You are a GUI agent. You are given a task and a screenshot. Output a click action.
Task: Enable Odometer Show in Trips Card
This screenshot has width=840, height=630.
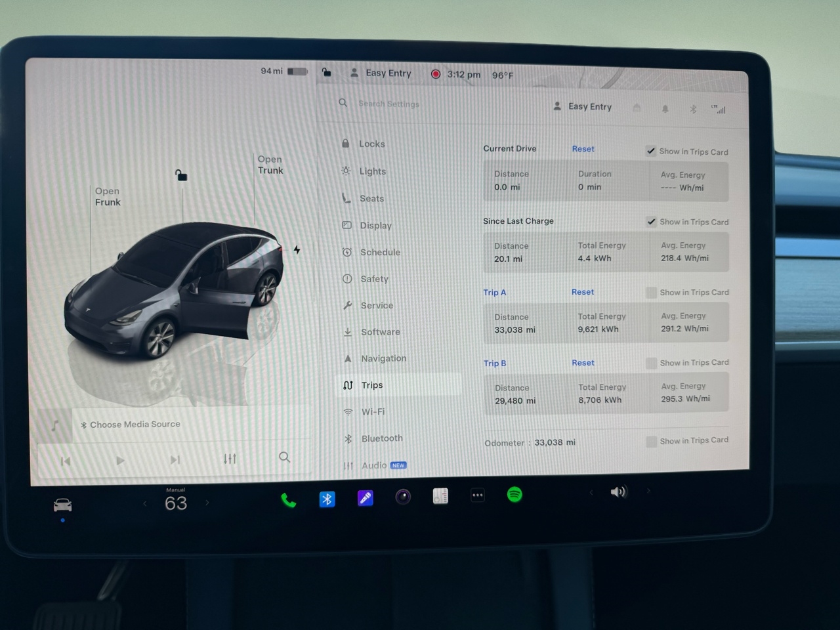pyautogui.click(x=651, y=441)
